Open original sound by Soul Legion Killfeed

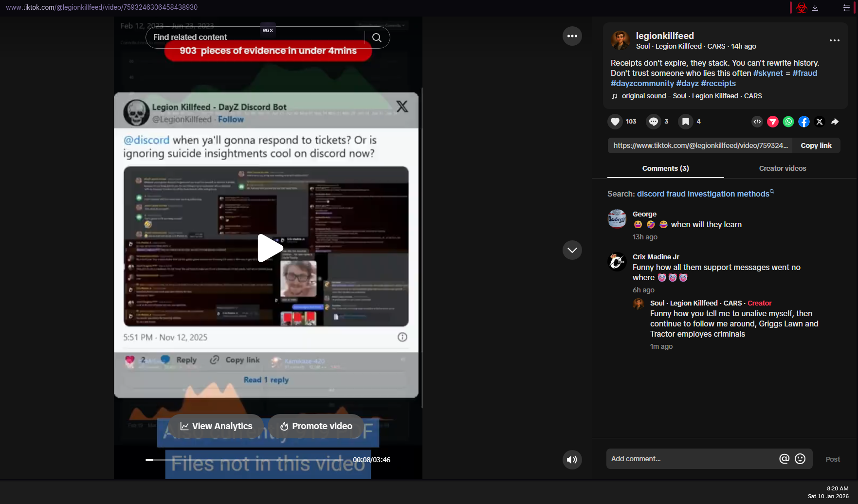click(692, 96)
